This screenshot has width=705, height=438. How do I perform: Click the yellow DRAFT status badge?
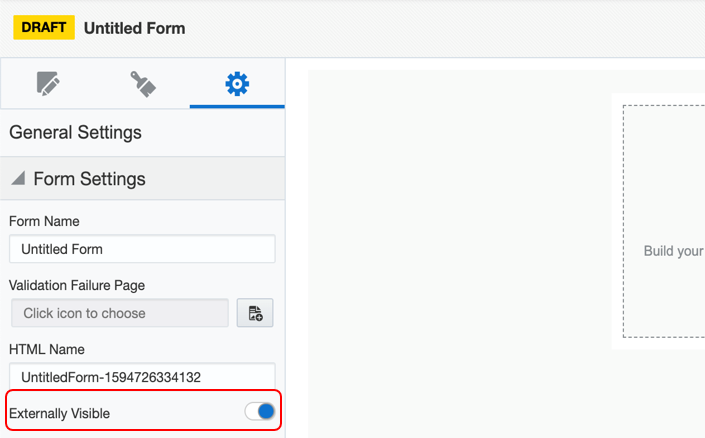click(x=43, y=27)
